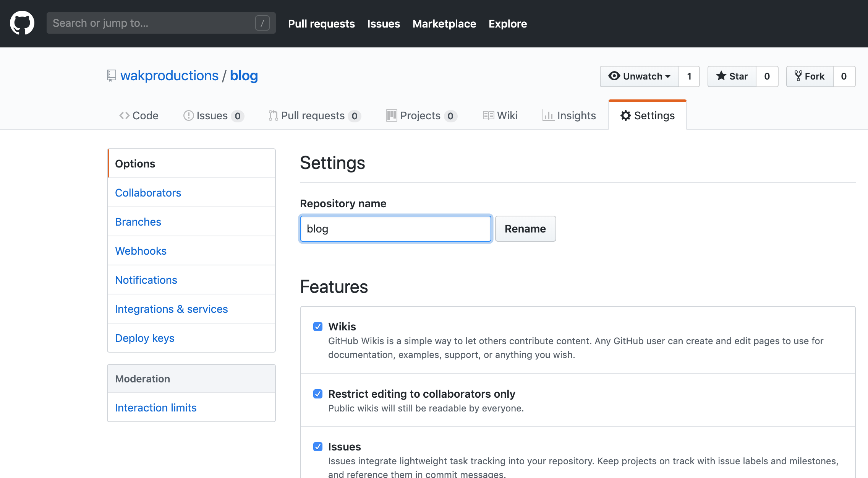Image resolution: width=868 pixels, height=478 pixels.
Task: Click the Interaction limits moderation link
Action: coord(155,407)
